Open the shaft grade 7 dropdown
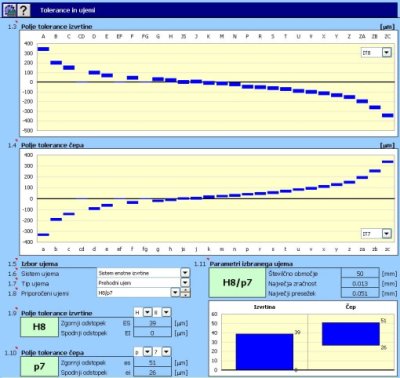The image size is (400, 378). 166,352
